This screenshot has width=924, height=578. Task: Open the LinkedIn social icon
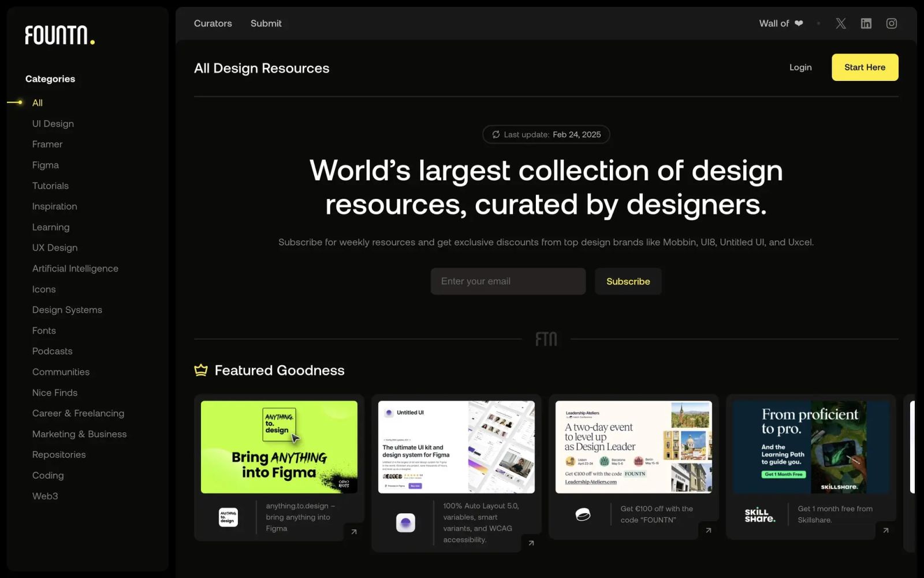tap(866, 23)
